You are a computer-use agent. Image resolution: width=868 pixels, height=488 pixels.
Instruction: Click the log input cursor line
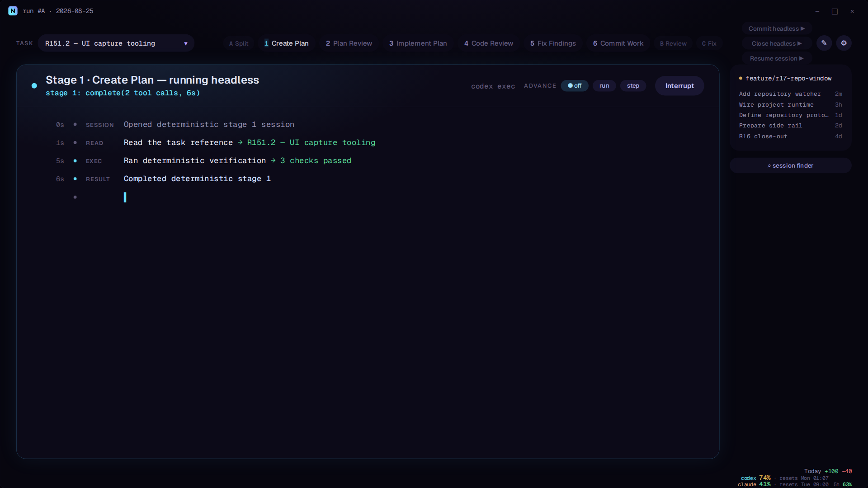point(125,197)
